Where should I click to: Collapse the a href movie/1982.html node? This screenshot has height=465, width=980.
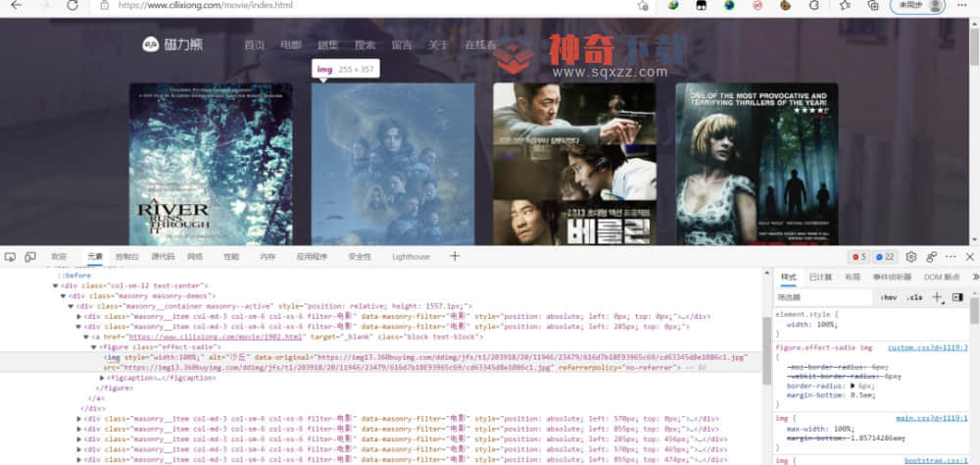point(86,336)
